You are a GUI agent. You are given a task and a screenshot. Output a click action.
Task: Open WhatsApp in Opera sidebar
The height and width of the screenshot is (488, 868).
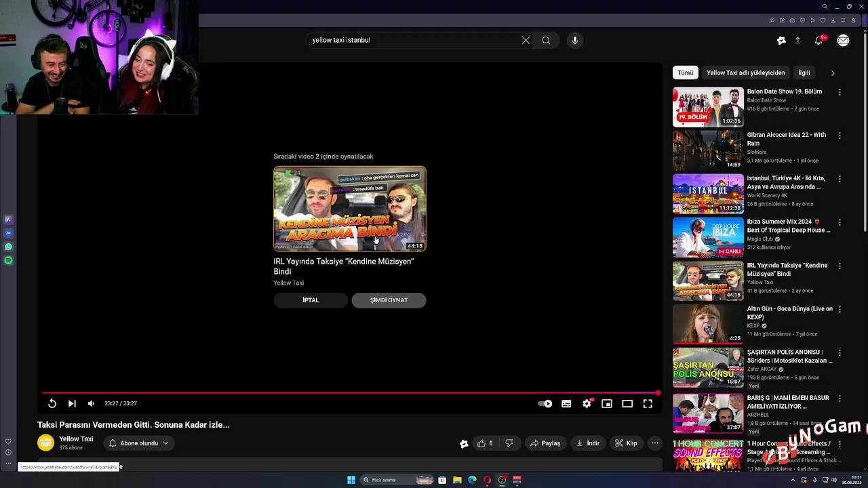coord(8,247)
